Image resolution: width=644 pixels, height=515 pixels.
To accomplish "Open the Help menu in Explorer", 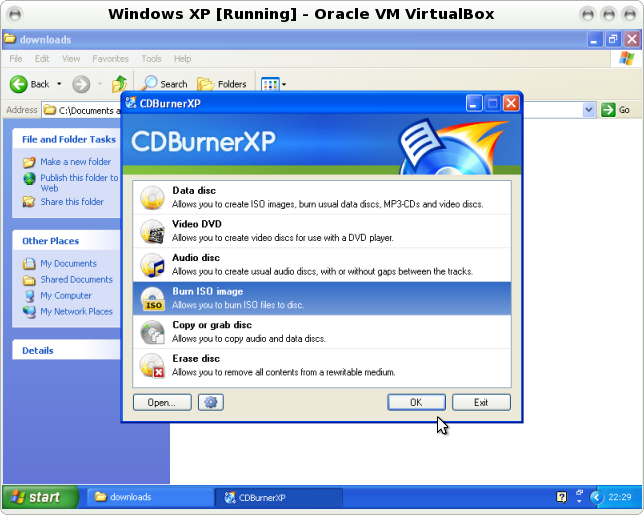I will [x=182, y=59].
